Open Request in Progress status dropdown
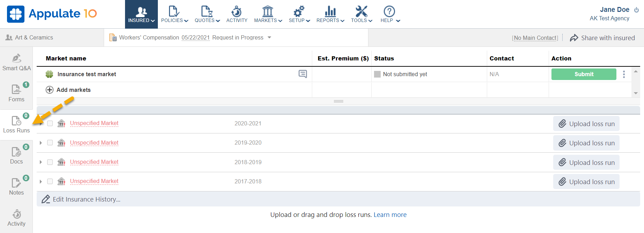The image size is (644, 233). coord(269,37)
